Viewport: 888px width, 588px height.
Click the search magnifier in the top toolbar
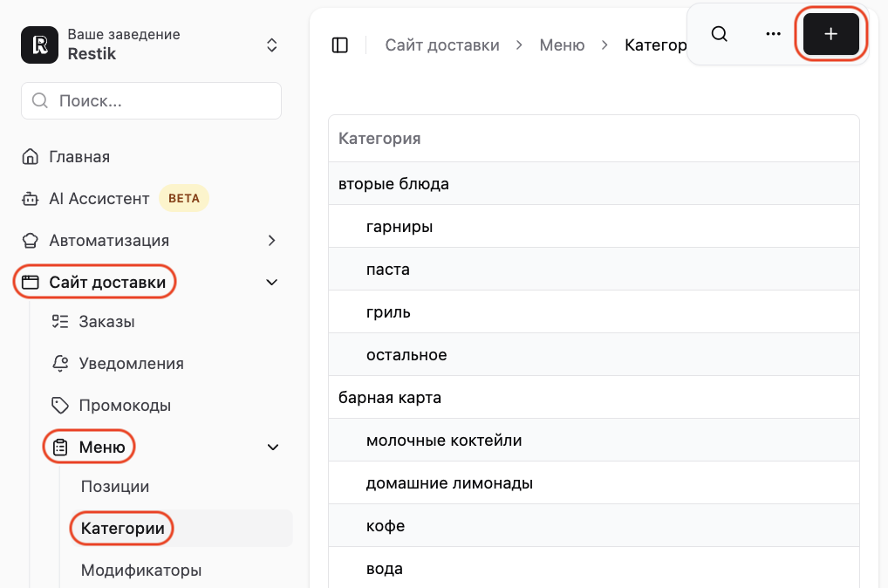point(720,34)
